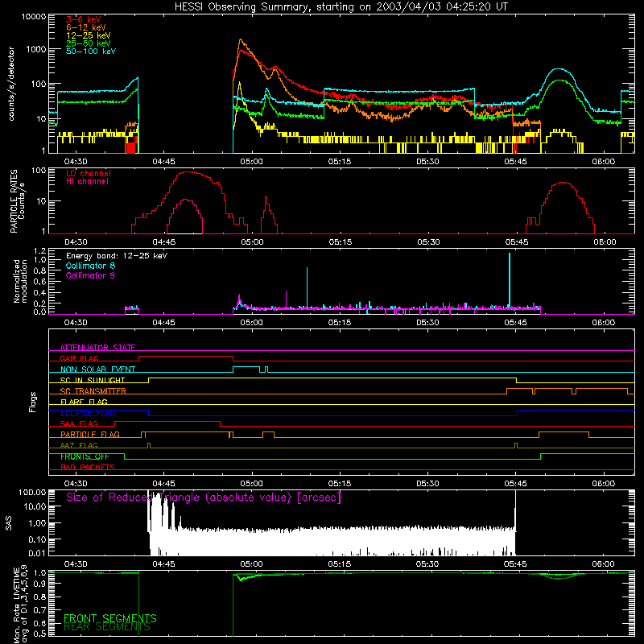Click the 04:45 tick under the particle rates plot

point(164,242)
